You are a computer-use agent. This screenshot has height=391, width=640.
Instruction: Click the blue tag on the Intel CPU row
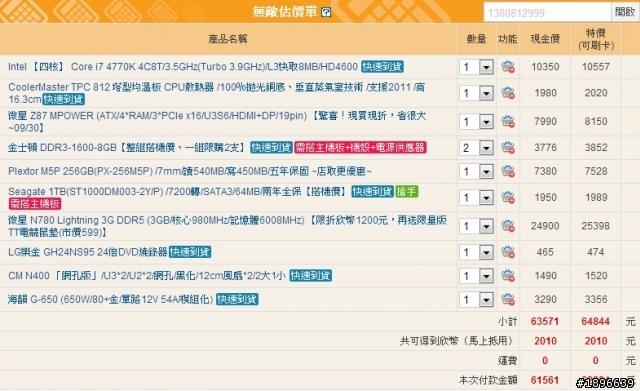382,67
